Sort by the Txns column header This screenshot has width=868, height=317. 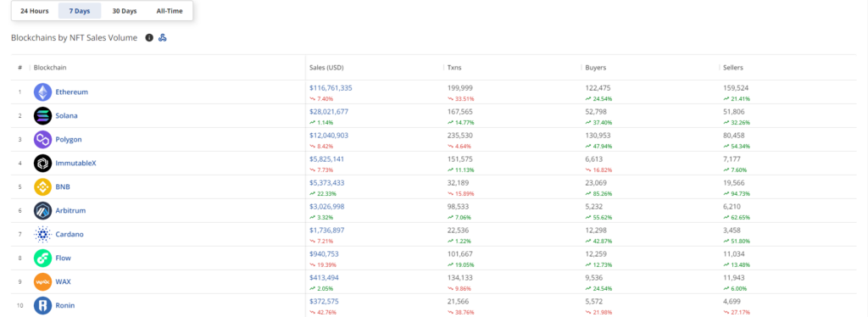[x=454, y=68]
